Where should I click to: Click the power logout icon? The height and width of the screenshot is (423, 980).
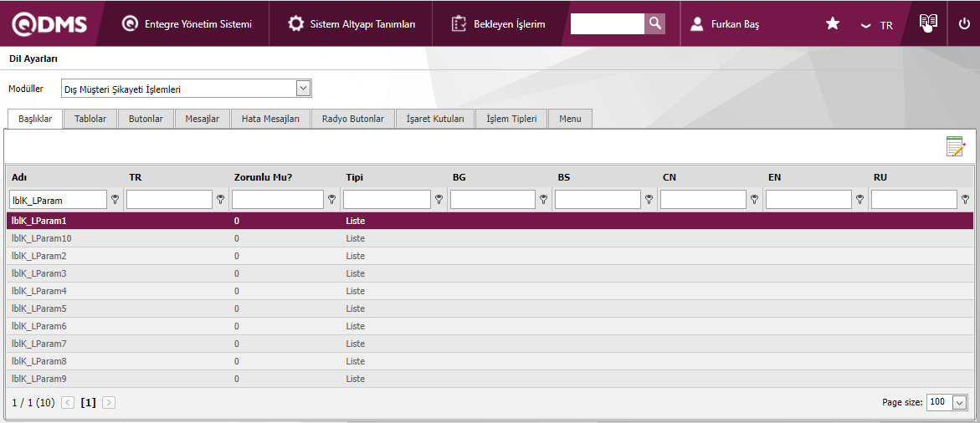tap(964, 24)
